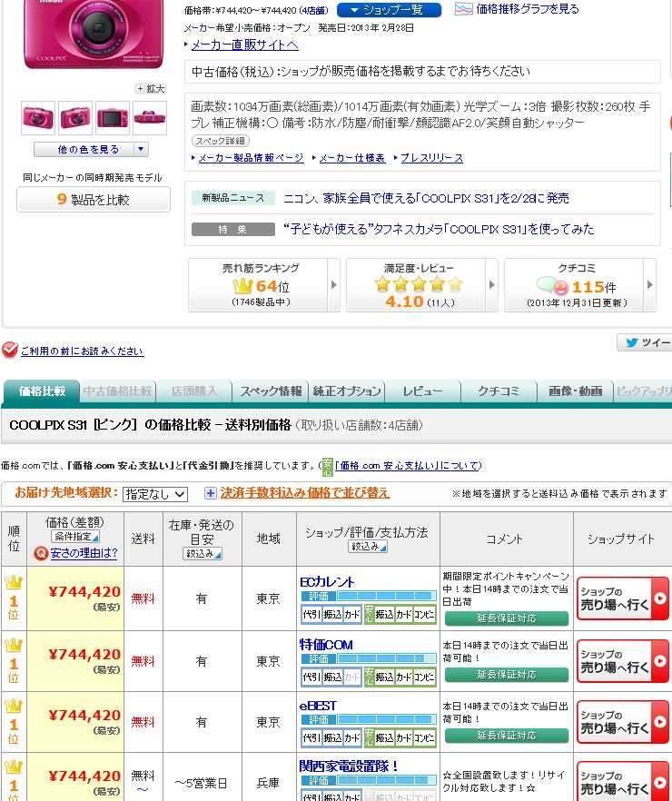Click ECカレント 延長保証対応 badge
672x801 pixels.
(507, 618)
